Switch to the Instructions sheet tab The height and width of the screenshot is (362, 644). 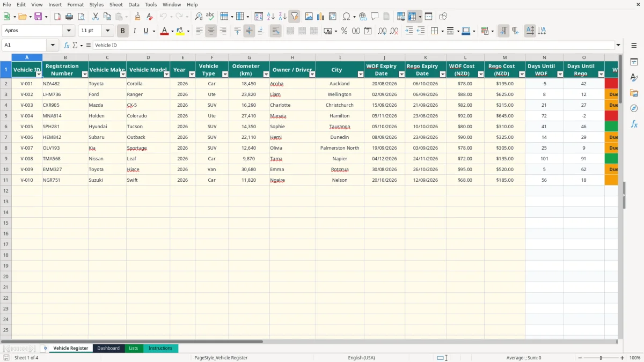[x=160, y=349]
